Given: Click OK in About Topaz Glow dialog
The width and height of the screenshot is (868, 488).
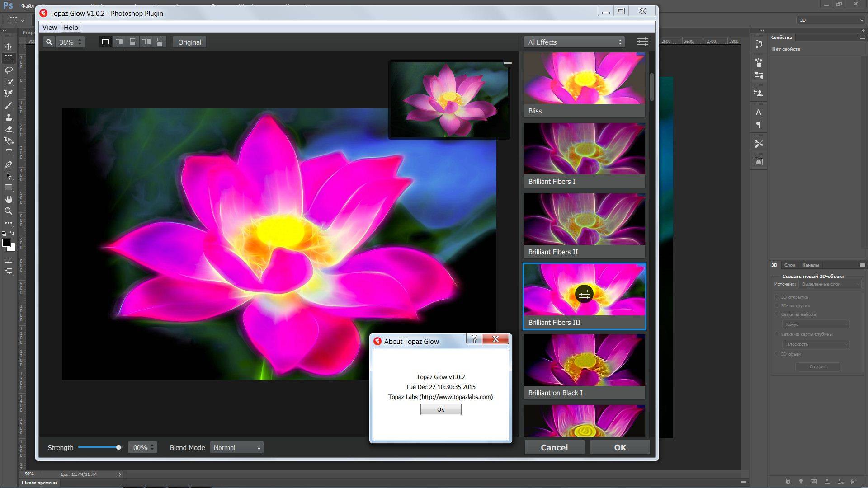Looking at the screenshot, I should [441, 409].
